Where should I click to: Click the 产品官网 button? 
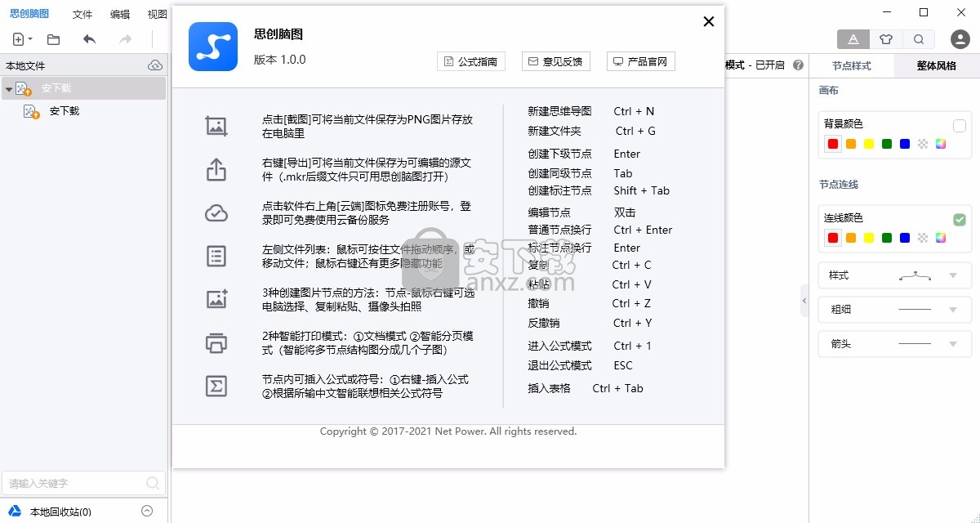[641, 61]
